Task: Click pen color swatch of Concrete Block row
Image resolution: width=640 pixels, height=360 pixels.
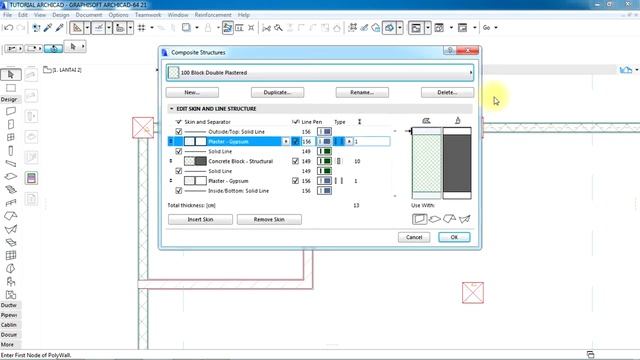Action: pos(324,161)
